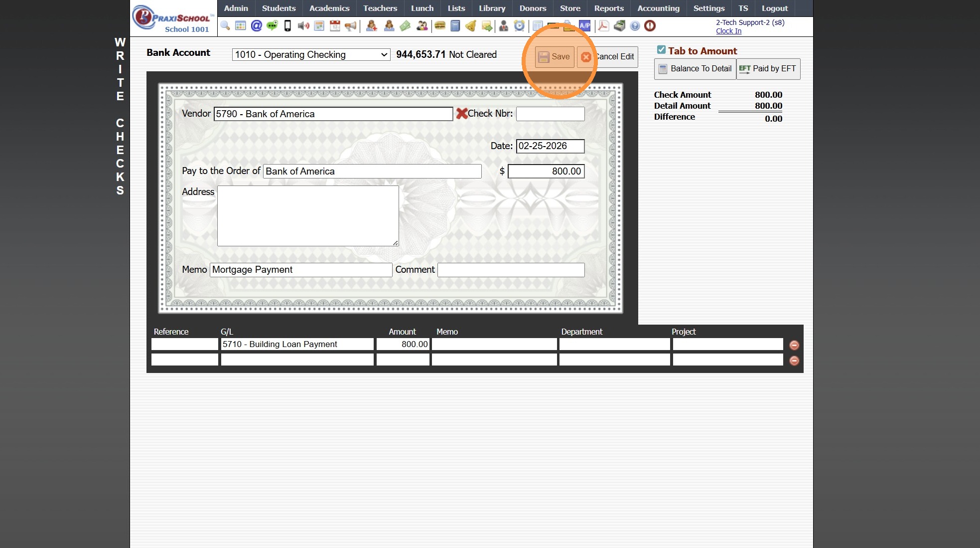Click the Check Nbr input field
Viewport: 980px width, 548px height.
(x=550, y=114)
